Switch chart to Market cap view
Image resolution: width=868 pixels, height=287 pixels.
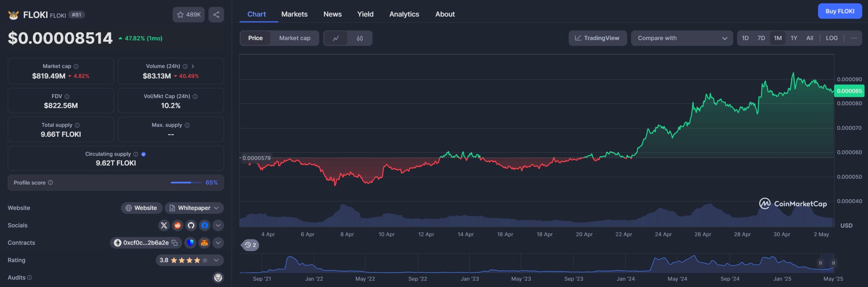(295, 38)
